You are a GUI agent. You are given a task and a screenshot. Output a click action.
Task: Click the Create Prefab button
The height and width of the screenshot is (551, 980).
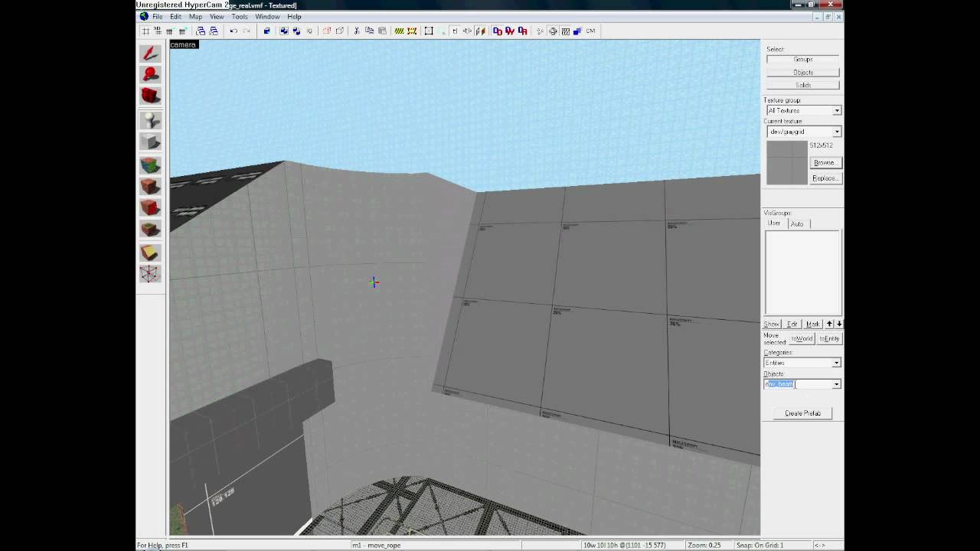802,413
